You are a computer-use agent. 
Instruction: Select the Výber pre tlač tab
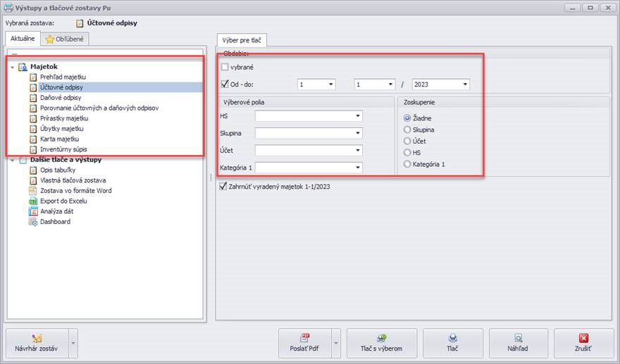point(241,40)
